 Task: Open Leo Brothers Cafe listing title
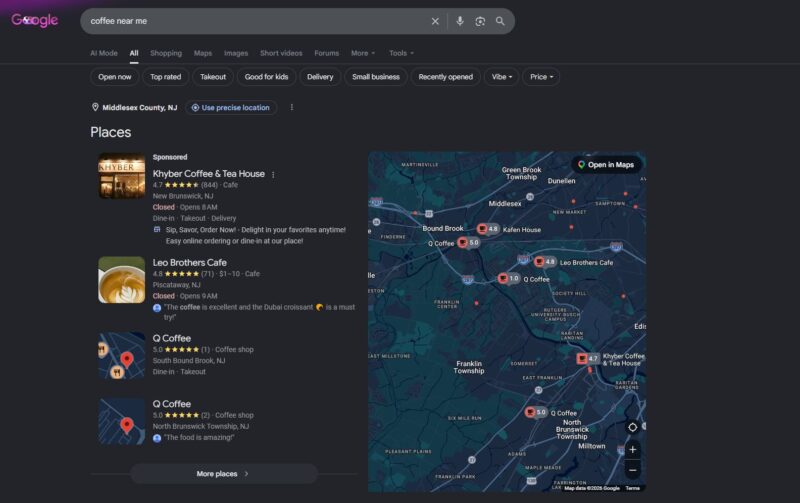coord(190,263)
